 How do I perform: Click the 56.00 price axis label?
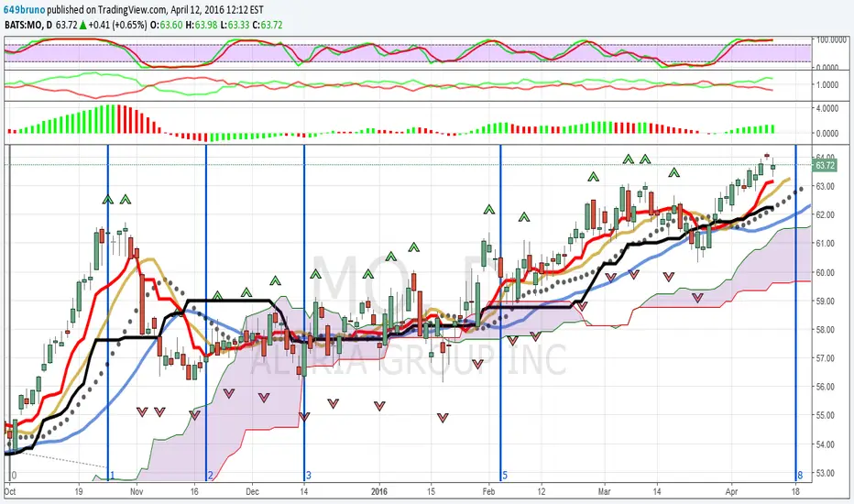pyautogui.click(x=825, y=387)
